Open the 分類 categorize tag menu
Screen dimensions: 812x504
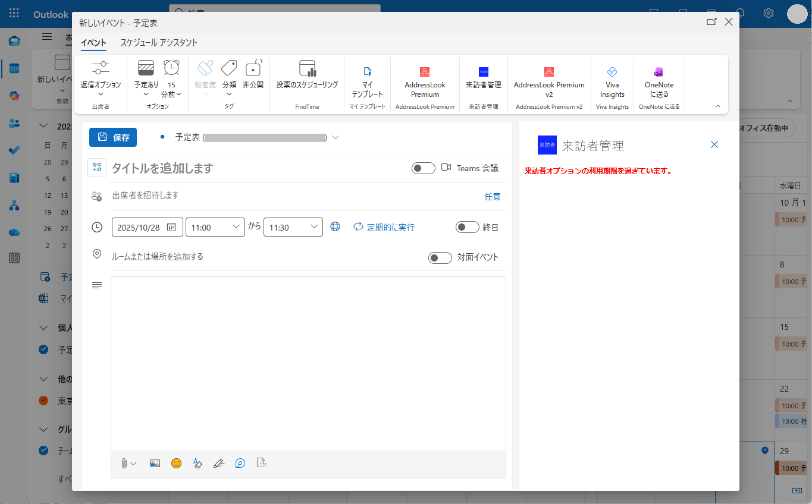pyautogui.click(x=229, y=78)
